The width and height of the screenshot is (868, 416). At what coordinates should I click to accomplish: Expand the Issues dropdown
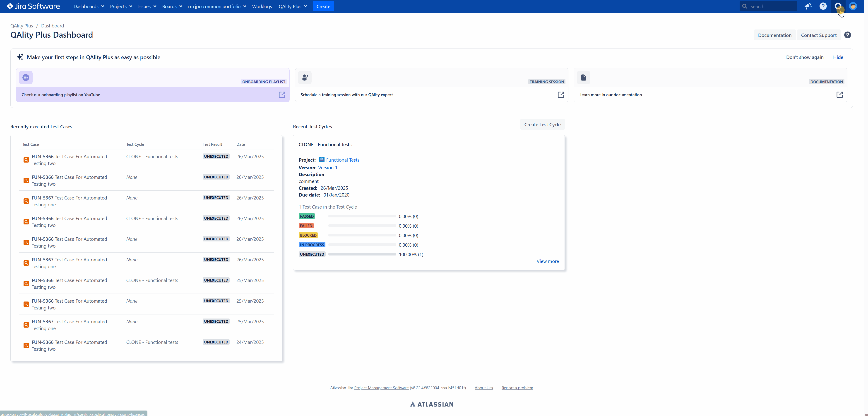pyautogui.click(x=147, y=6)
